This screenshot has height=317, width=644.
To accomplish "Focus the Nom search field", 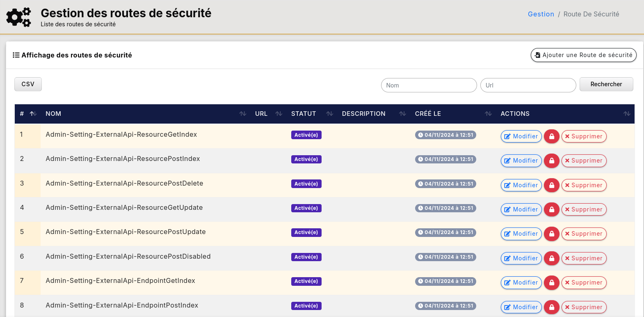I will (429, 85).
